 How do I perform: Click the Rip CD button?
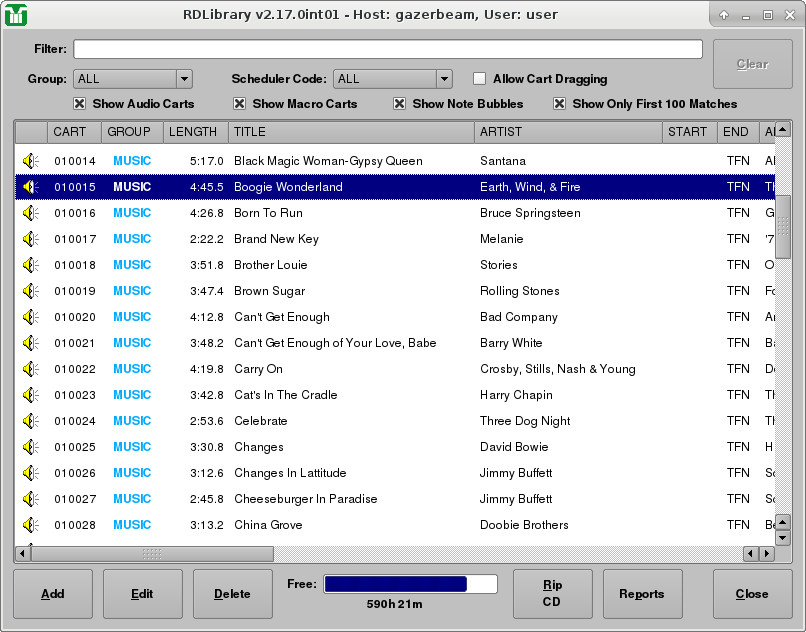click(x=552, y=594)
